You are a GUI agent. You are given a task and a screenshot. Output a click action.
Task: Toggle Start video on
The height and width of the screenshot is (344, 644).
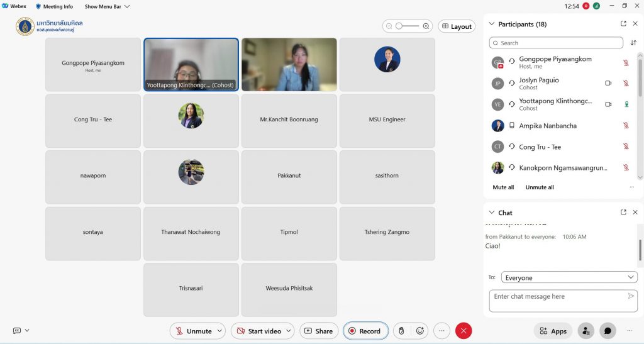point(258,331)
